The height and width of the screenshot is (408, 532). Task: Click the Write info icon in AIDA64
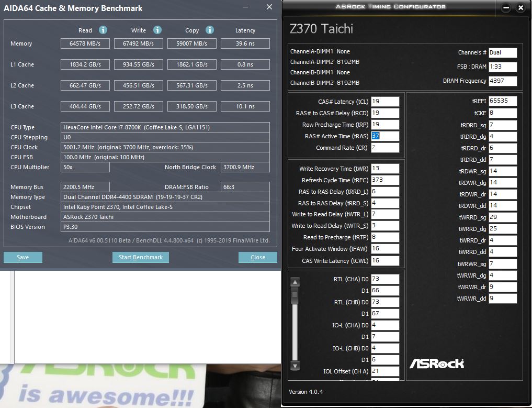pos(157,30)
